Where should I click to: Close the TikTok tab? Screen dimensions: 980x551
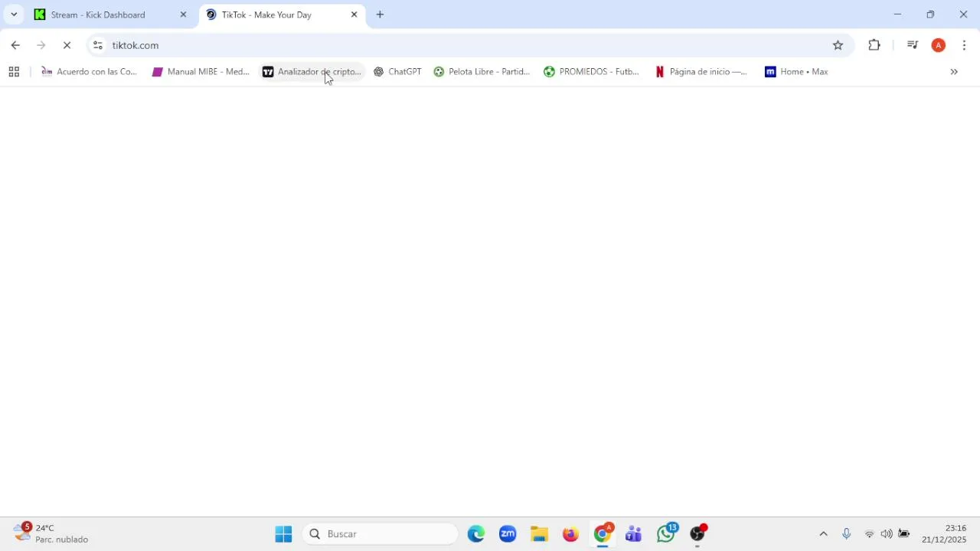pos(354,15)
